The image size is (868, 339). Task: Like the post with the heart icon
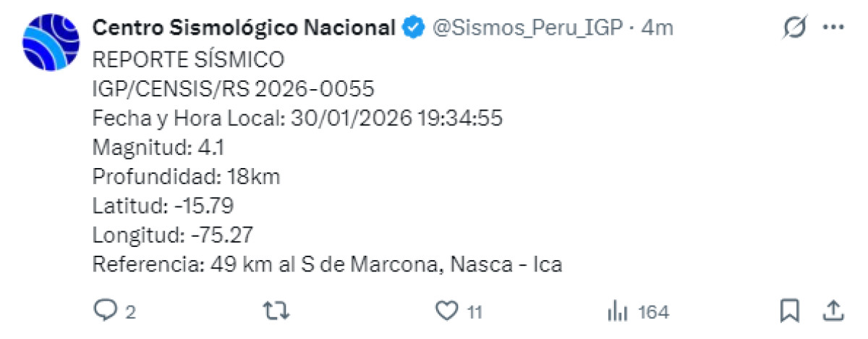point(448,311)
